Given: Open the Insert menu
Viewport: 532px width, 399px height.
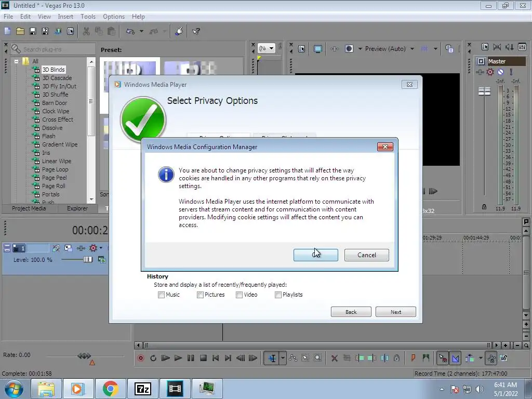Looking at the screenshot, I should point(65,16).
